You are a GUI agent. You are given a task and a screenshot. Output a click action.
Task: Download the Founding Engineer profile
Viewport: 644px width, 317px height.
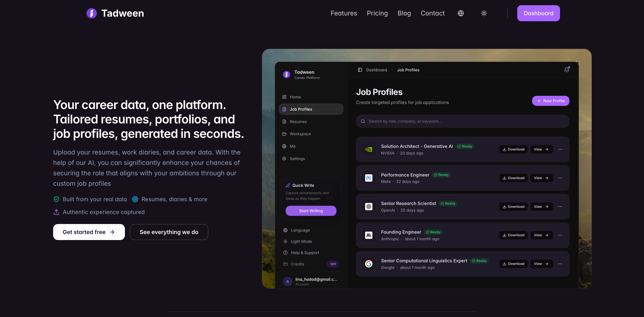click(x=513, y=235)
